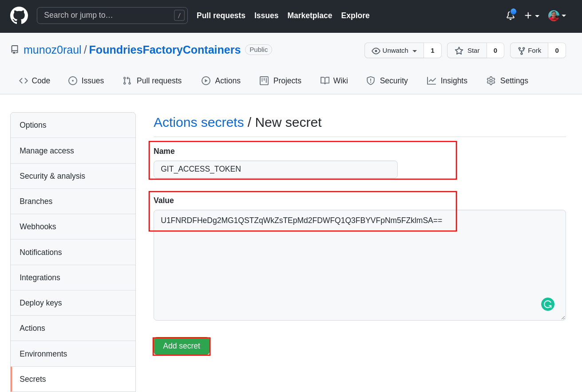Fork the repository

[x=529, y=51]
